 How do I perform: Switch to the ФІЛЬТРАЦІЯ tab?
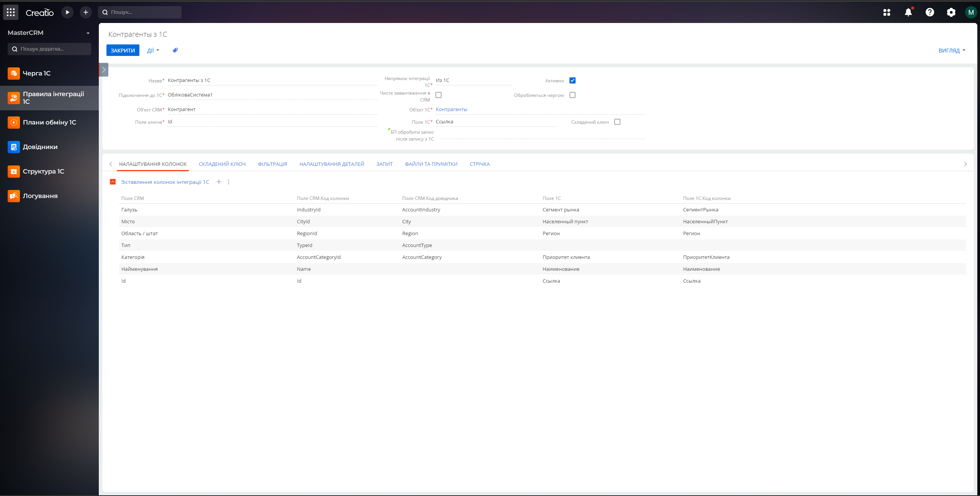272,164
